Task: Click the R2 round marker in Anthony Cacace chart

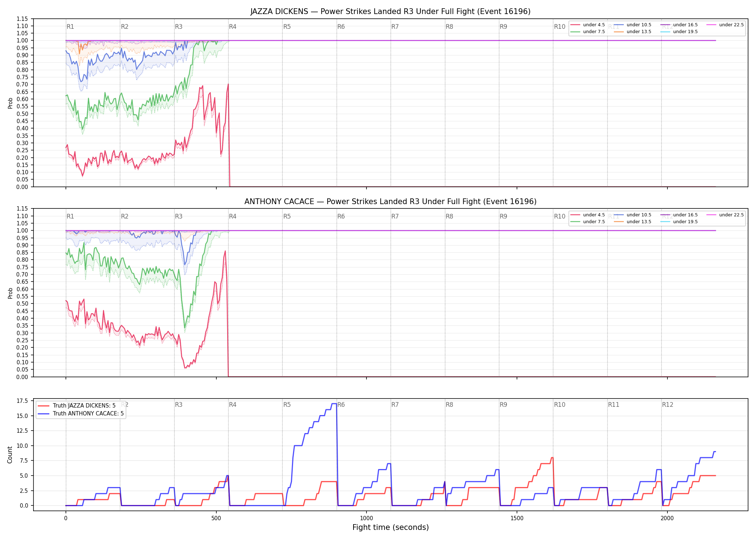Action: (x=125, y=216)
